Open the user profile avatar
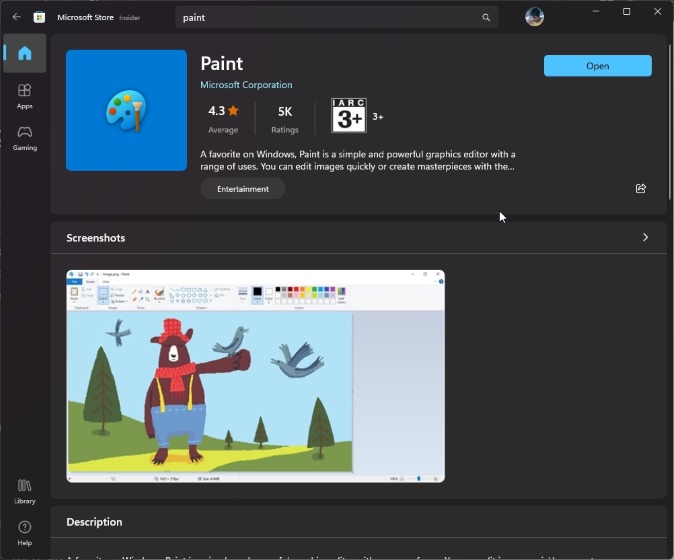674x560 pixels. 534,17
